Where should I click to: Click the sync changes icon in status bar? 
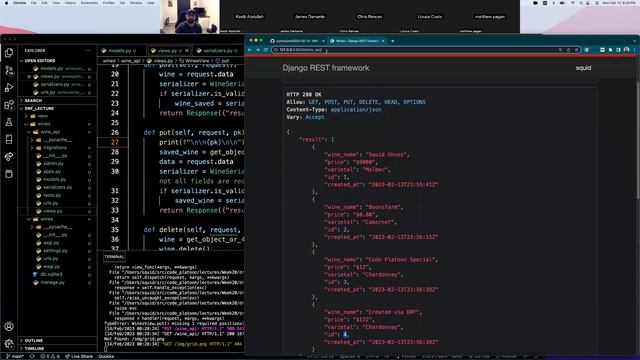32,356
